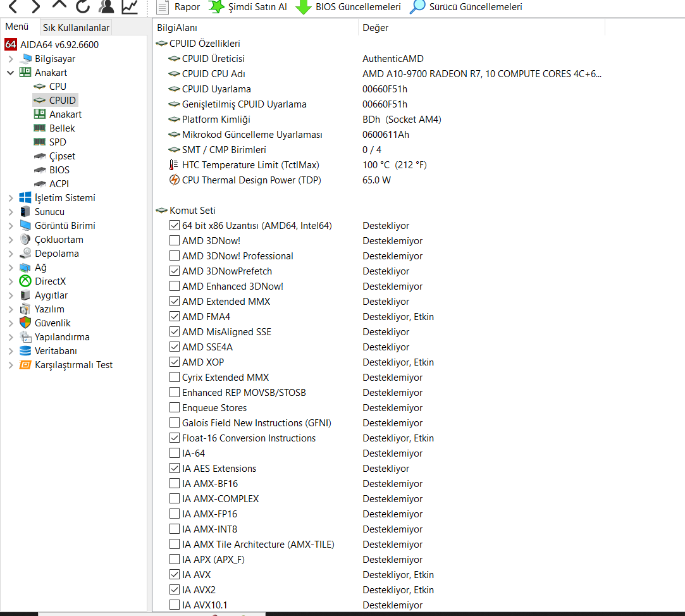Click the Çokluortam speaker icon
The image size is (685, 616).
pyautogui.click(x=25, y=240)
